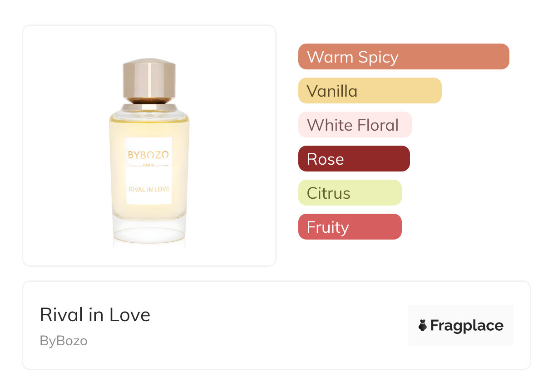Choose the Rose accord bar

pos(354,159)
